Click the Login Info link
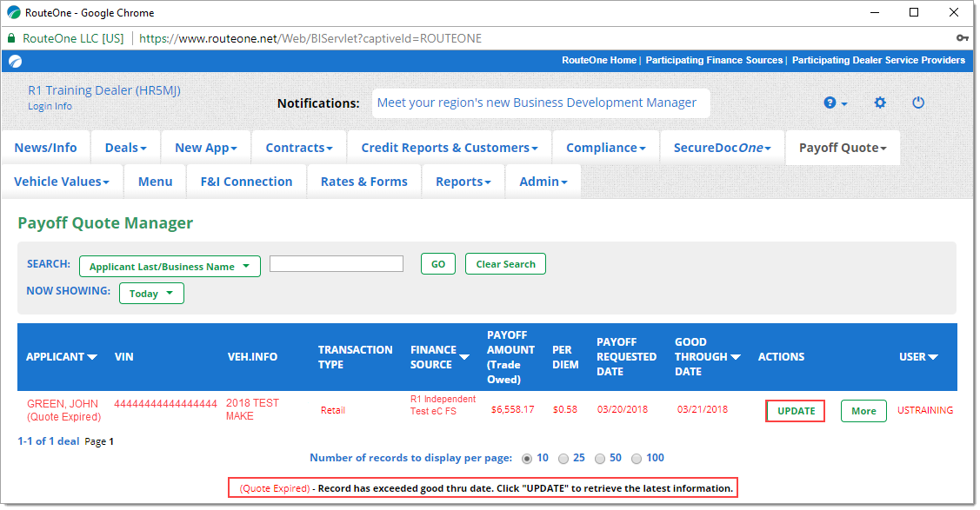The image size is (980, 510). (x=50, y=107)
